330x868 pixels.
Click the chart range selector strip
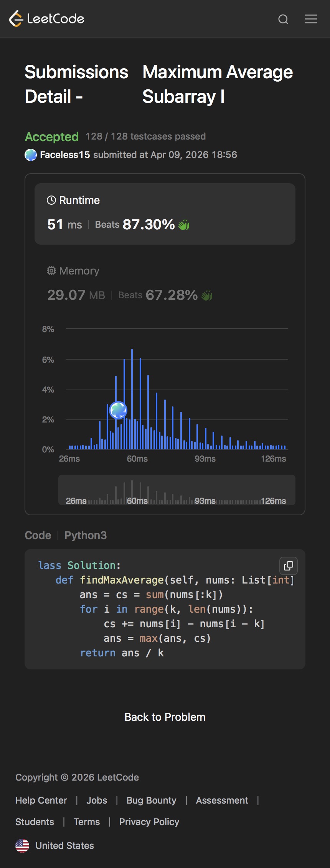pos(177,490)
